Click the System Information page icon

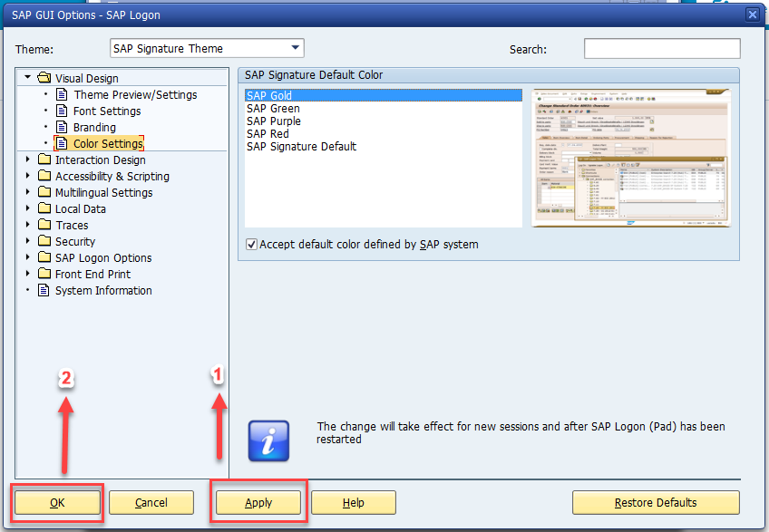[42, 290]
